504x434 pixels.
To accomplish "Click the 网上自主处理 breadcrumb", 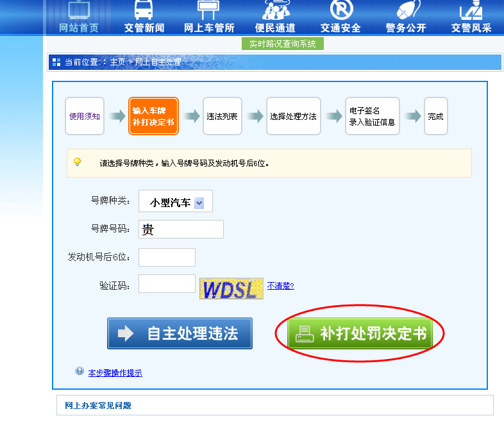I will tap(158, 62).
